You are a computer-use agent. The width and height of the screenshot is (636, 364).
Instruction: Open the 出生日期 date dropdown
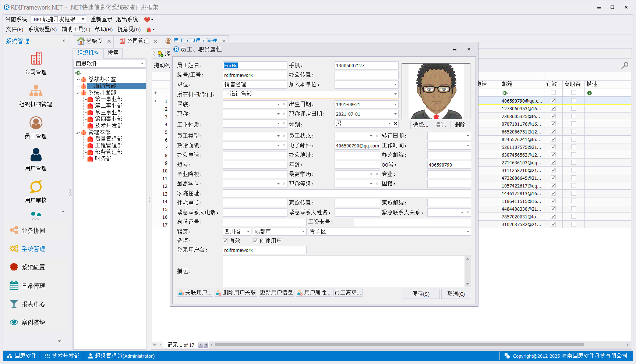(395, 104)
